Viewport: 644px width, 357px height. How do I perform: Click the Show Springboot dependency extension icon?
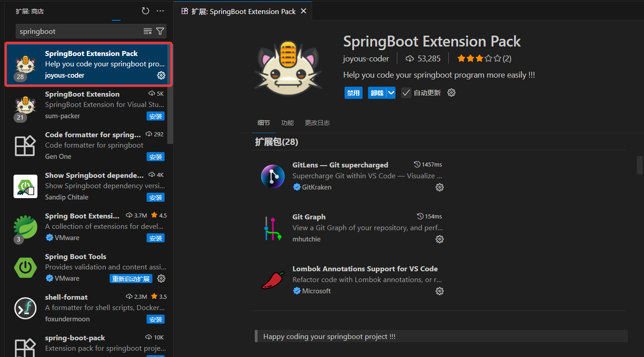tap(25, 186)
